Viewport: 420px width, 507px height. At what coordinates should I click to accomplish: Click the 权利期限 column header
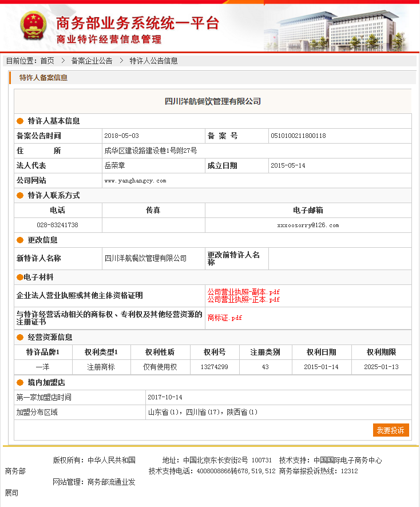point(381,352)
